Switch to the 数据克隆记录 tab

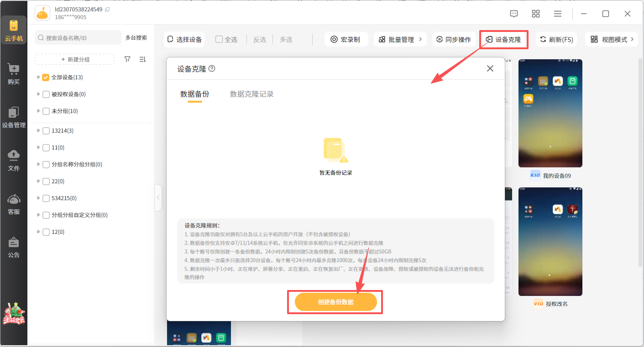[x=251, y=94]
